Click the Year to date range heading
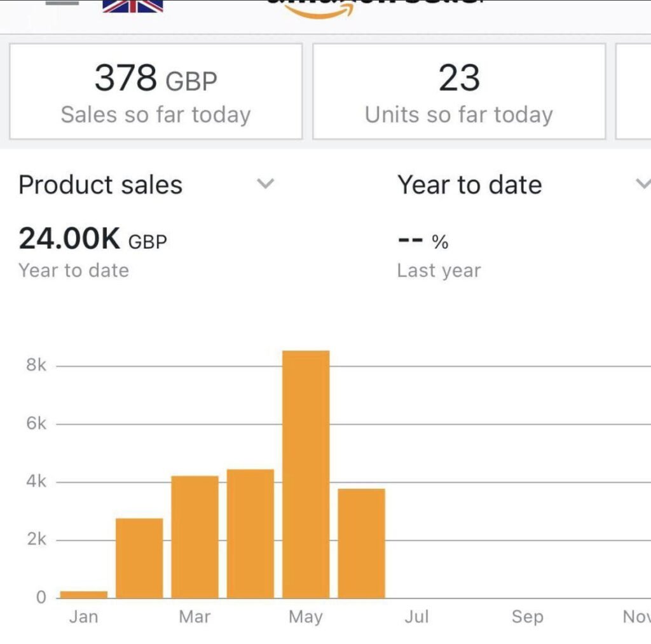 [x=470, y=185]
